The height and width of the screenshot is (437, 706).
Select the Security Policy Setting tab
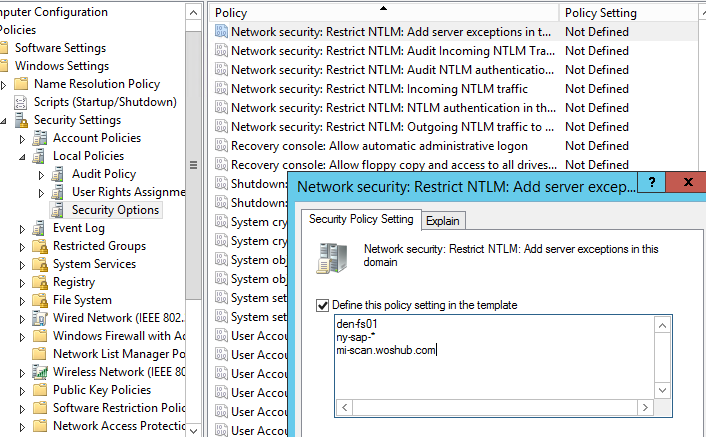point(361,219)
